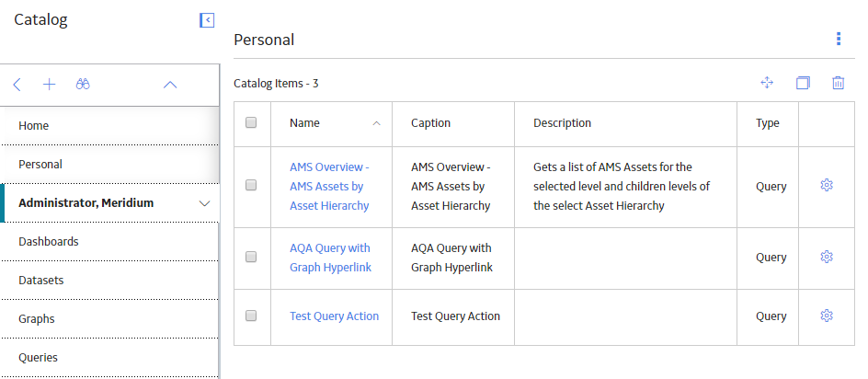Click the copy items icon

click(803, 83)
